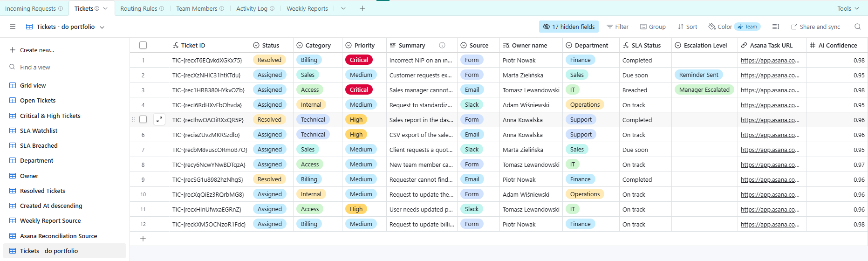The width and height of the screenshot is (868, 261).
Task: Expand the Tickets tab dropdown arrow
Action: [105, 8]
